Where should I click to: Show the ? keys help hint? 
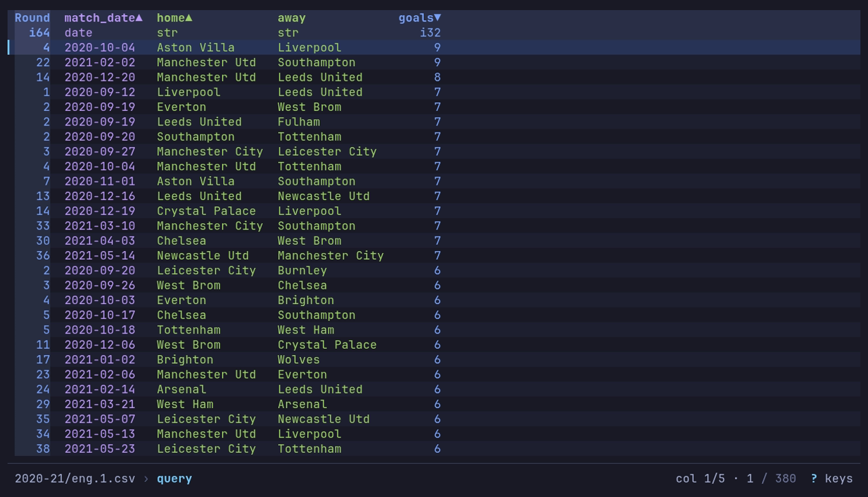tap(831, 479)
